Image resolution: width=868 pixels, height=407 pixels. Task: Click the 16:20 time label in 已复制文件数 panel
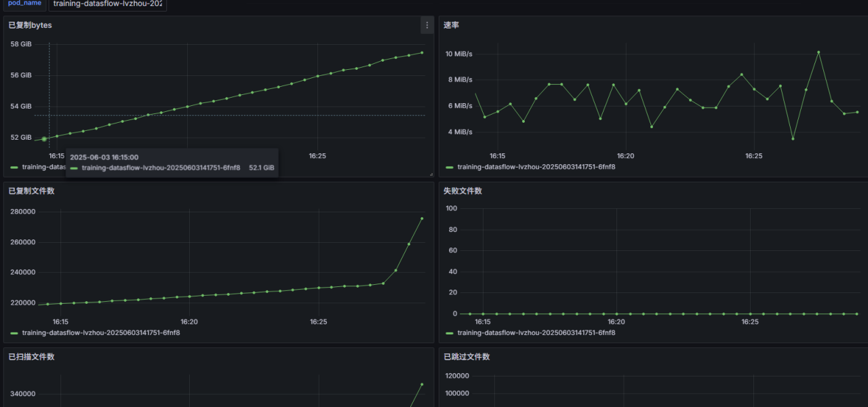point(189,322)
